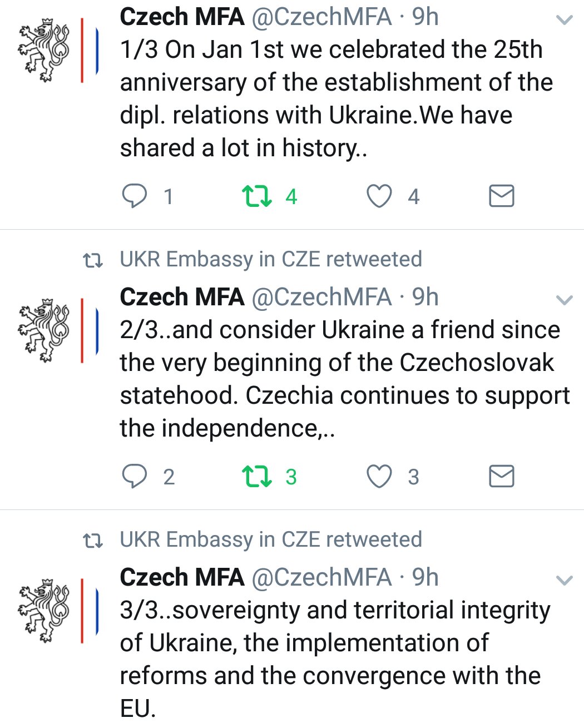Open 'UKR Embassy in CZE retweeted' above 3/3 tweet
The width and height of the screenshot is (584, 728).
(x=271, y=539)
